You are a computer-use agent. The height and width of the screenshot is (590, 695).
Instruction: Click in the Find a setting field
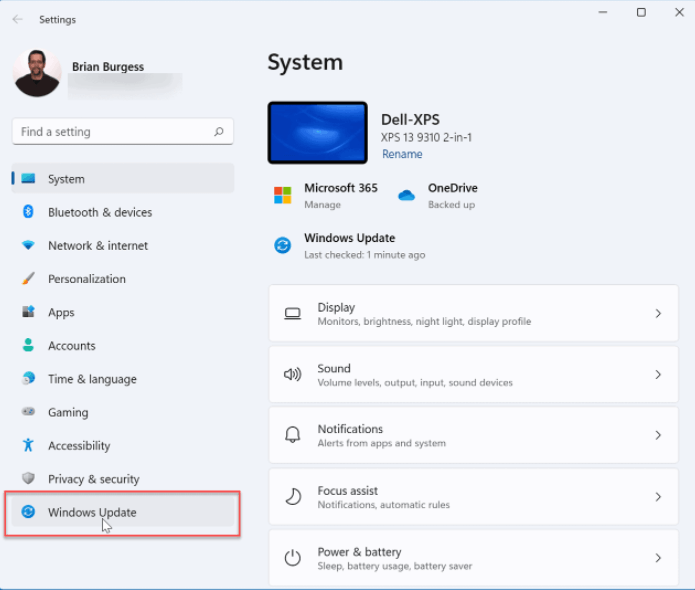click(x=123, y=132)
